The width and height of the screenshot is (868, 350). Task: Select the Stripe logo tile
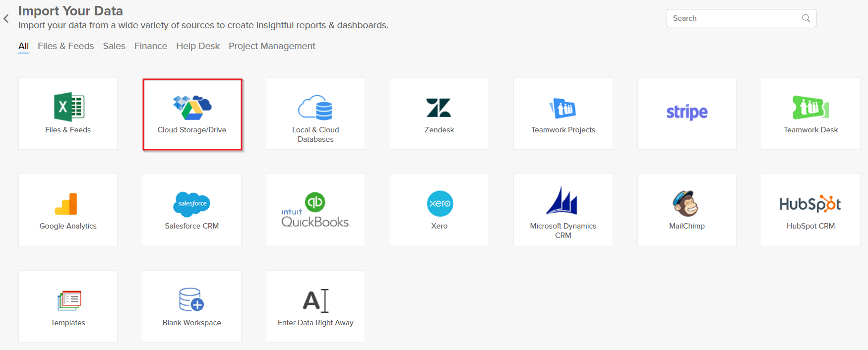pyautogui.click(x=687, y=113)
